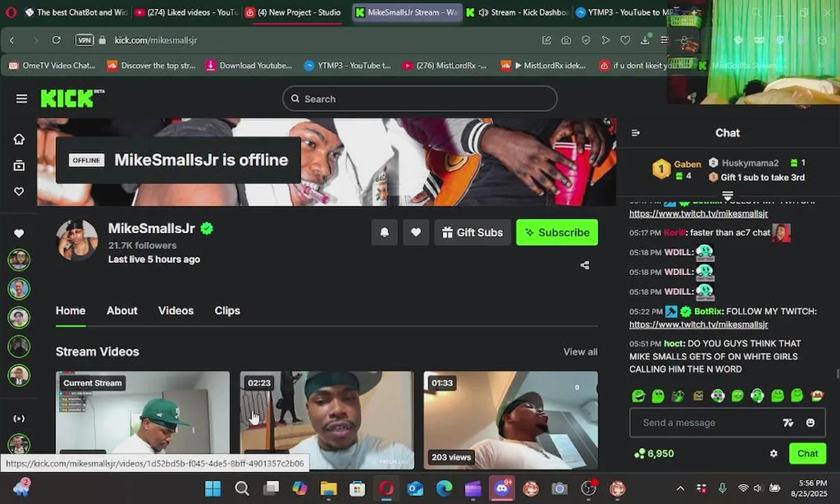Screen dimensions: 840x504
Task: Open browser downloads icon
Action: 645,41
